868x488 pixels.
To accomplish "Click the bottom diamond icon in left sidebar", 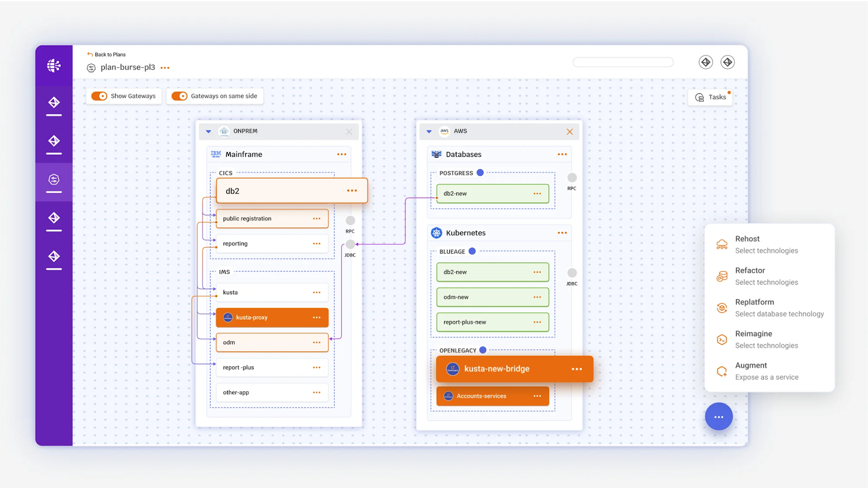I will pos(53,255).
